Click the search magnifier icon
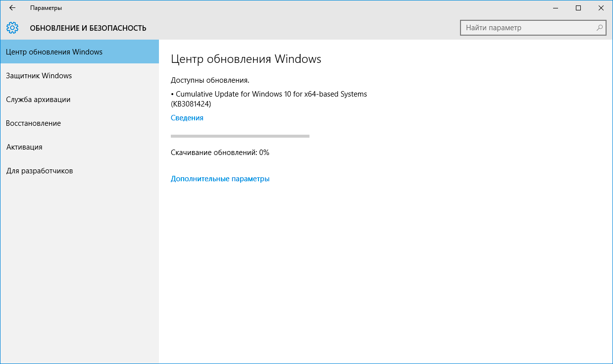Image resolution: width=613 pixels, height=364 pixels. 600,28
